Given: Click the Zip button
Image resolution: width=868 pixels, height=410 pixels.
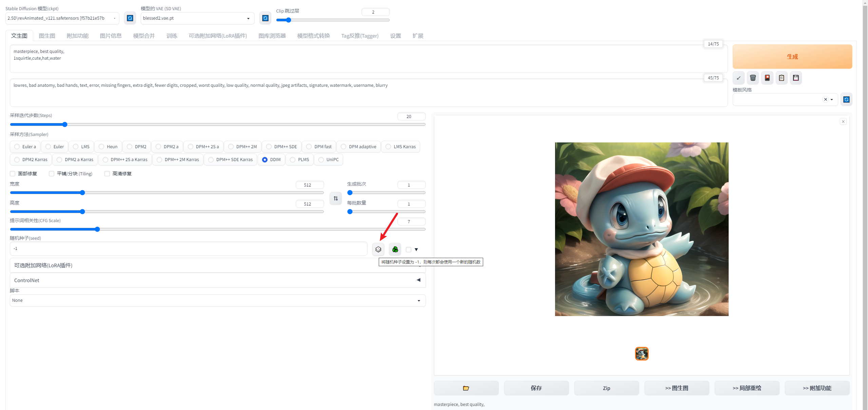Looking at the screenshot, I should [x=607, y=388].
